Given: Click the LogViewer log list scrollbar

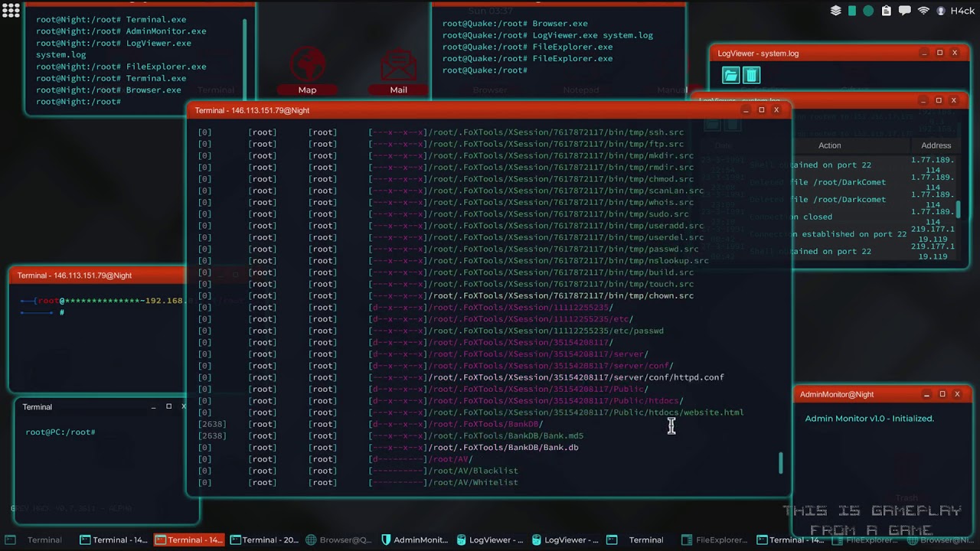Looking at the screenshot, I should pos(958,210).
